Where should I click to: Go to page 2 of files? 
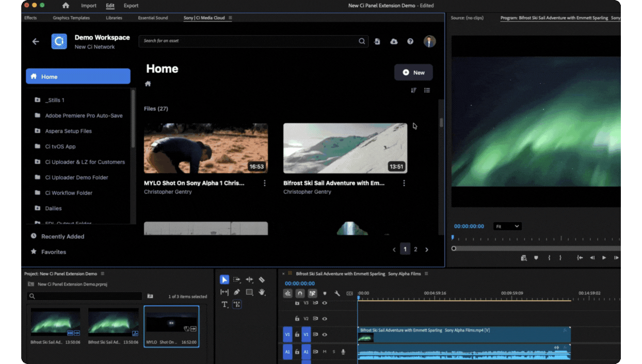(415, 250)
